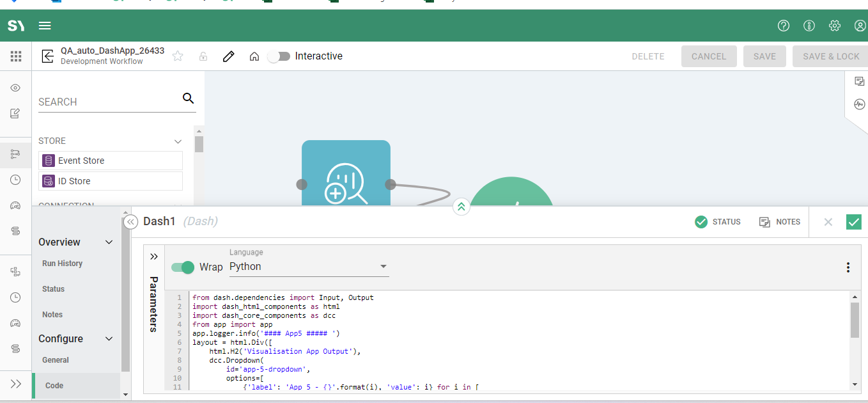This screenshot has width=868, height=403.
Task: Click the home icon in toolbar
Action: click(x=254, y=56)
